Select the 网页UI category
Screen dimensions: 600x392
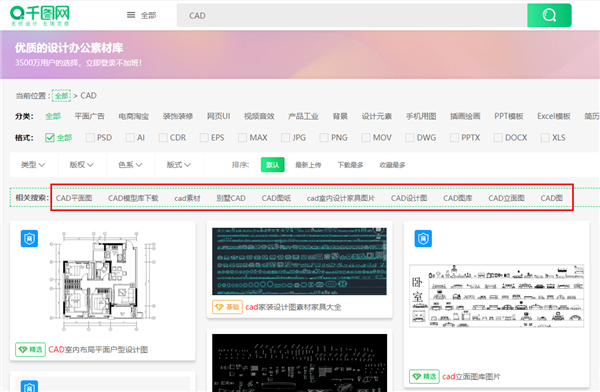pos(218,116)
